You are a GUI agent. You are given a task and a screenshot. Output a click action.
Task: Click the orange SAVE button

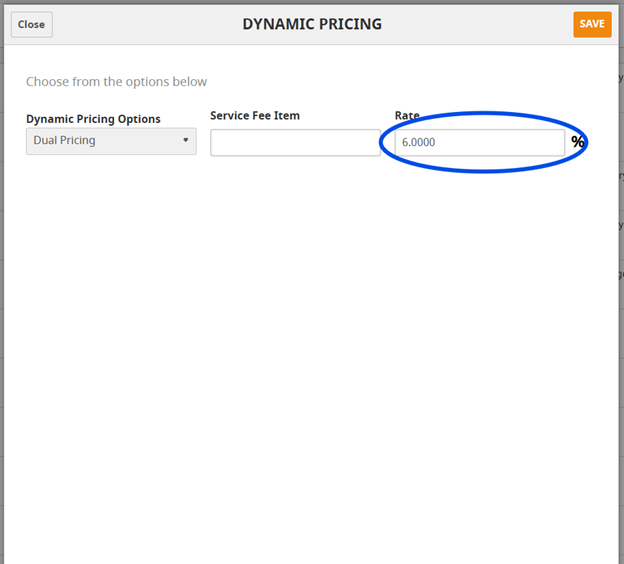coord(592,24)
